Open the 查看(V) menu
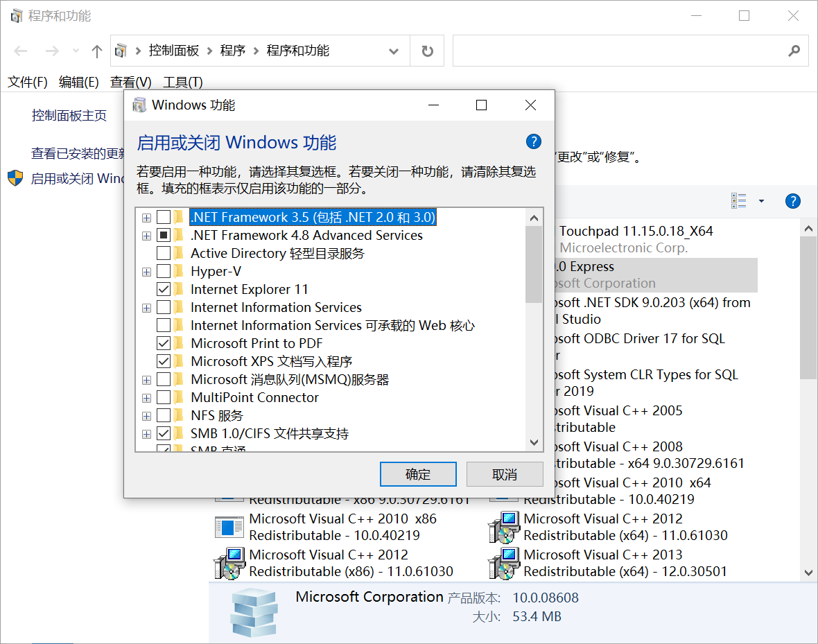Viewport: 818px width, 644px height. [x=131, y=82]
